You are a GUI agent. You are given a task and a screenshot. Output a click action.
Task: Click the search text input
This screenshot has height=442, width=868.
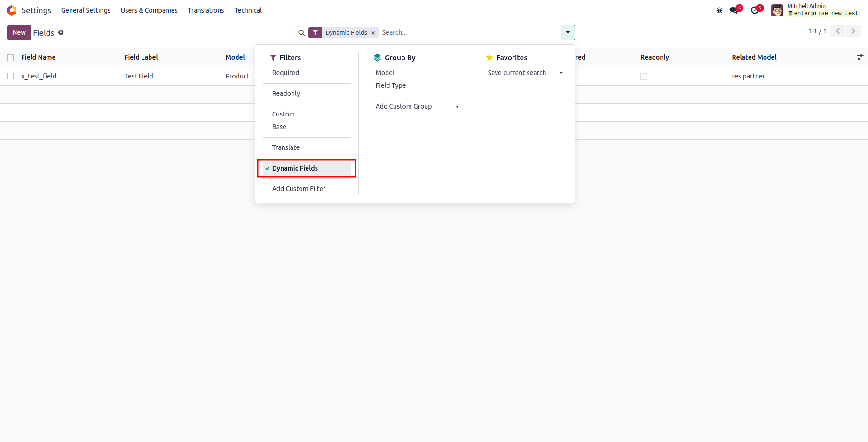(469, 32)
